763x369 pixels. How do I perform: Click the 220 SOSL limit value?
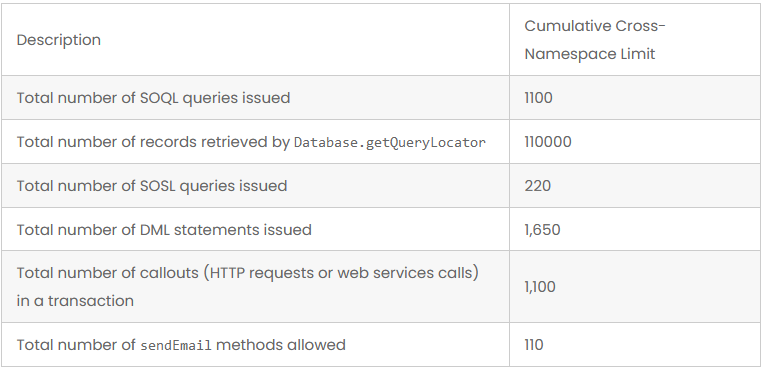[538, 186]
